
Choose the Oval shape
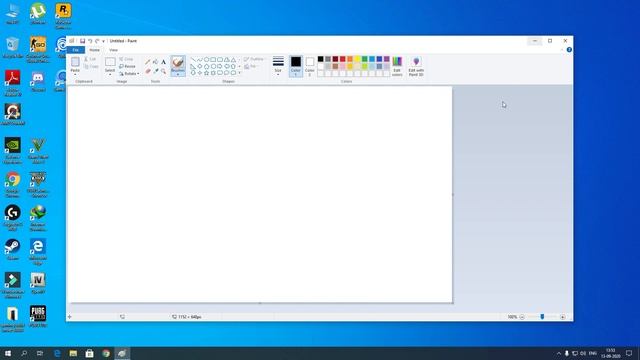(206, 60)
